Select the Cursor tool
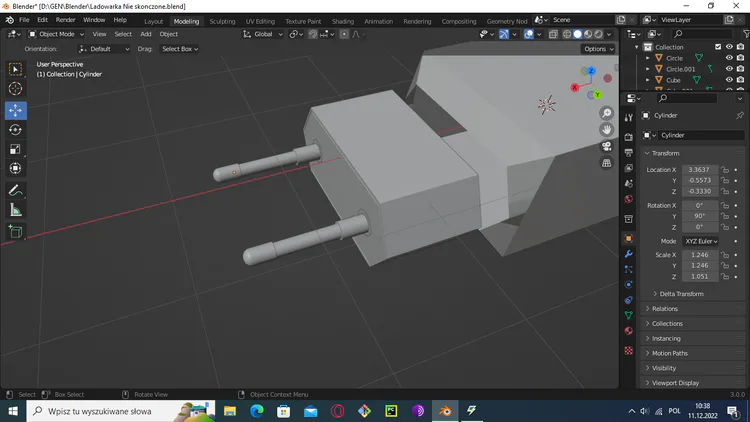 click(15, 89)
